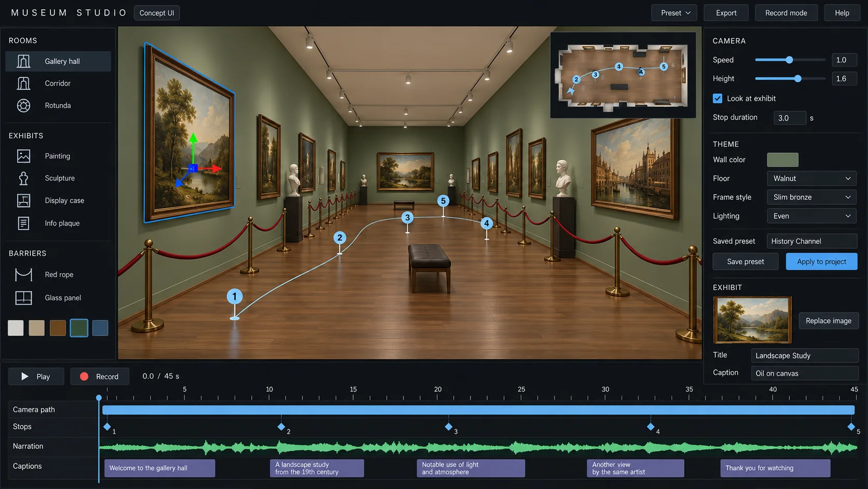
Task: Click the red Record dot icon
Action: [84, 376]
